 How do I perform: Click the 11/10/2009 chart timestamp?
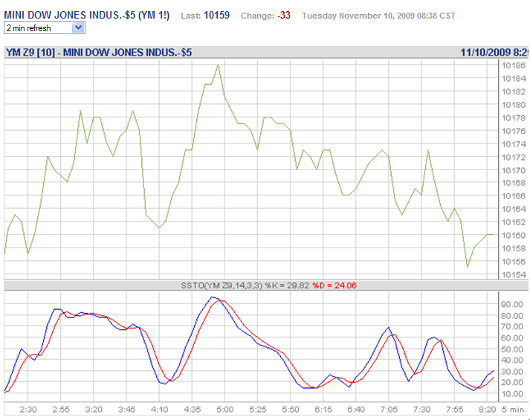tap(495, 52)
